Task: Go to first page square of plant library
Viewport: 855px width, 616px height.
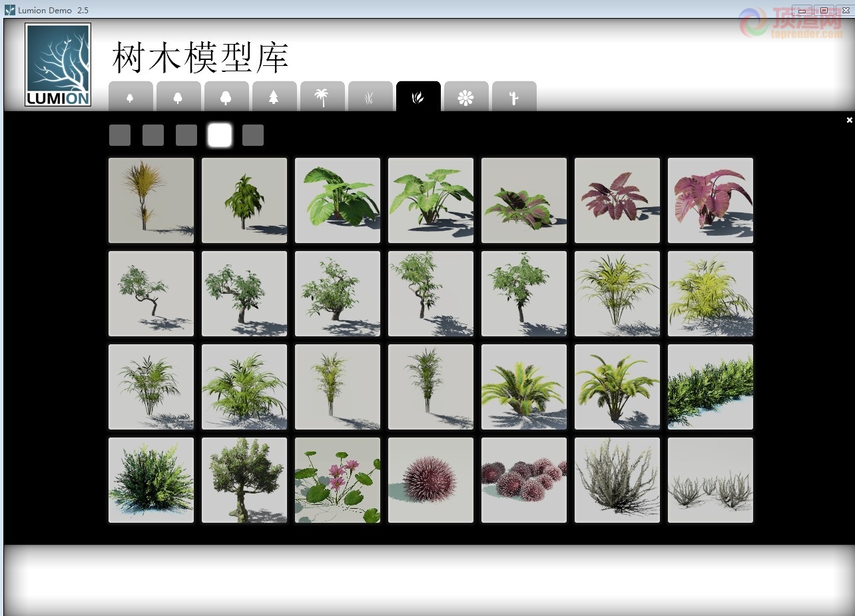Action: 120,135
